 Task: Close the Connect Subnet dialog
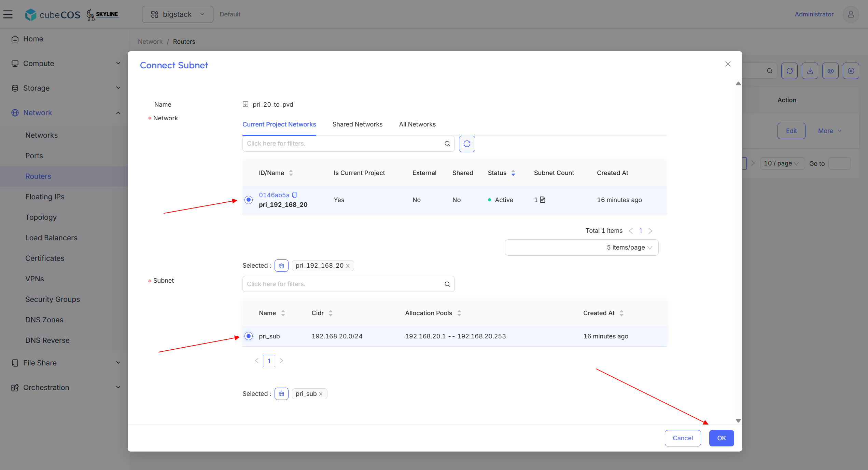[x=728, y=64]
